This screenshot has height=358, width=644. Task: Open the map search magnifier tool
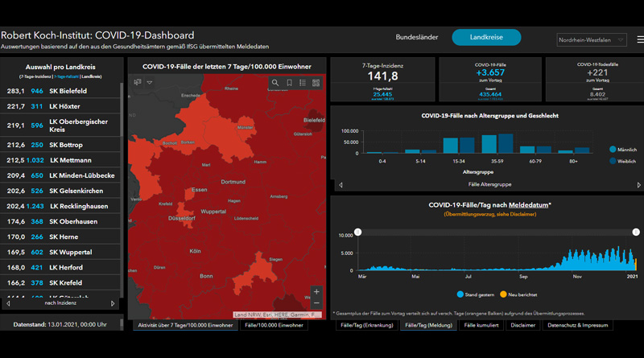tap(275, 83)
